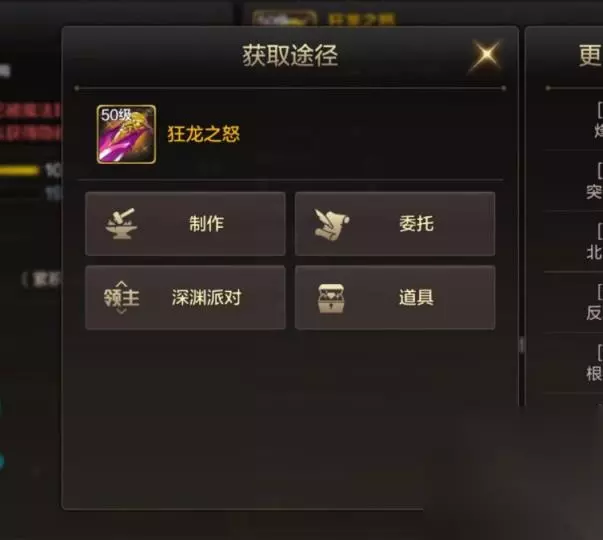This screenshot has width=603, height=540.
Task: Go to 深渊派对 abyss party
Action: (x=185, y=297)
